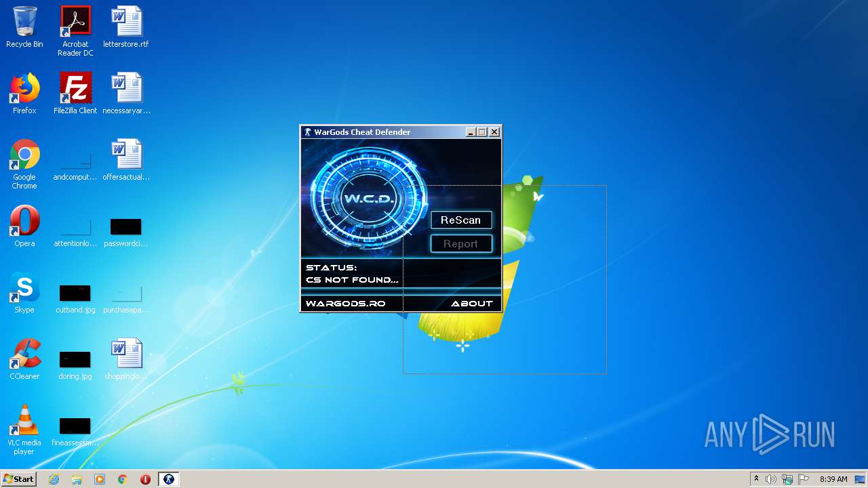Select the shoppinglo... document
868x488 pixels.
pos(126,359)
